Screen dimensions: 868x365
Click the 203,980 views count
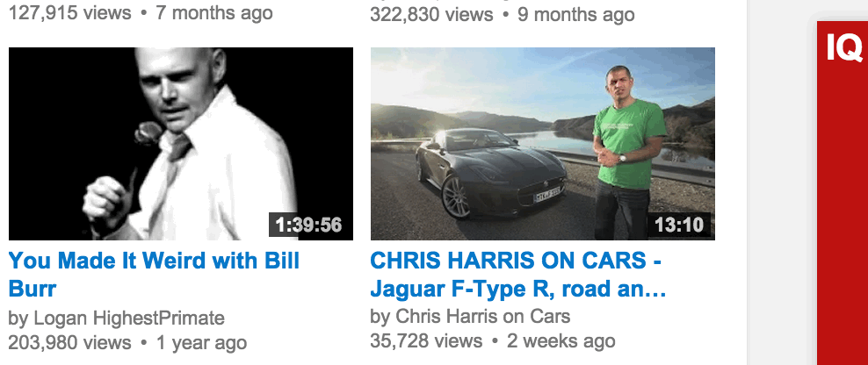(x=69, y=342)
